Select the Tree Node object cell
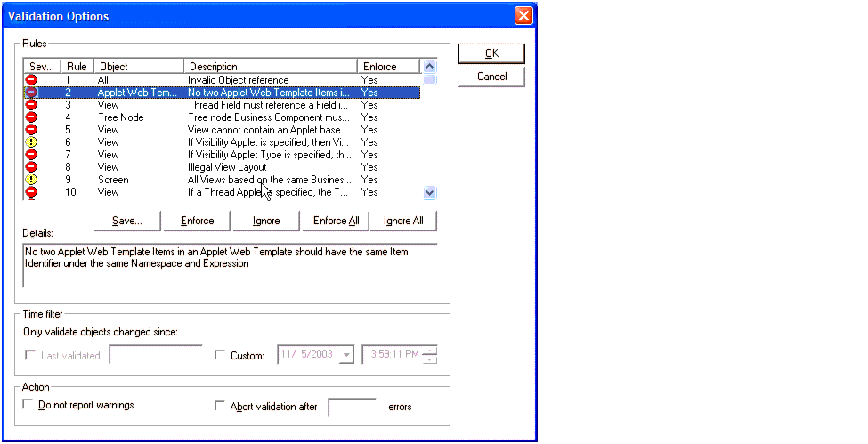The height and width of the screenshot is (444, 868). point(121,117)
